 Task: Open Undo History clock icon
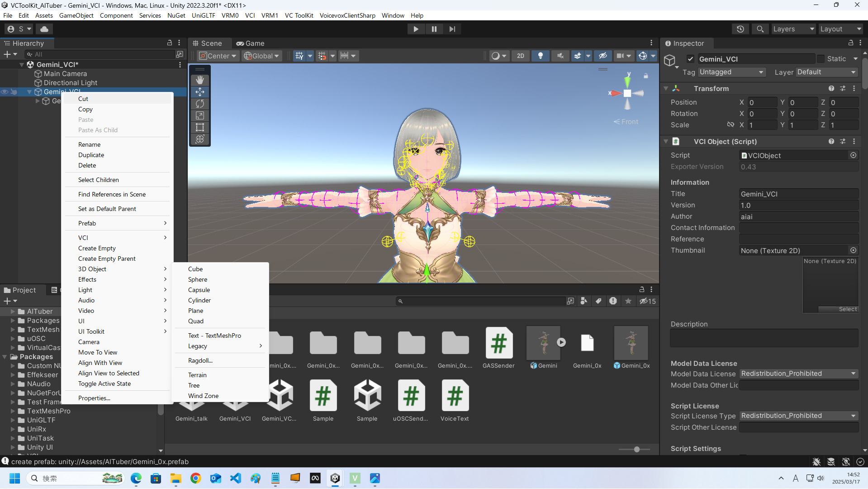pos(740,29)
